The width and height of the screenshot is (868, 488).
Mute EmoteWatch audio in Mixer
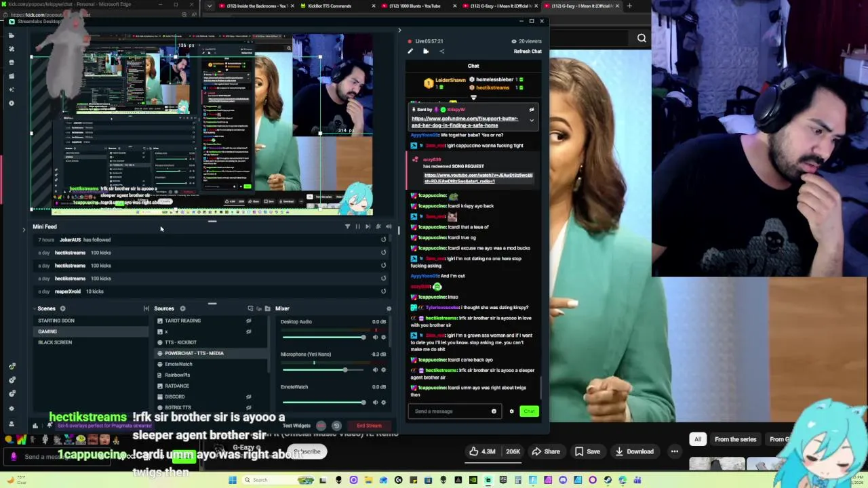(x=376, y=402)
